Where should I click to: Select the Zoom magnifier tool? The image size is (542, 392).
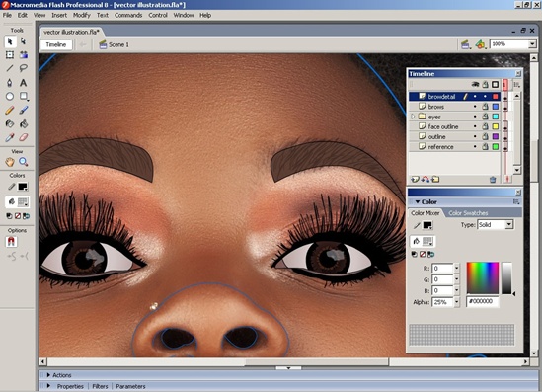[23, 162]
